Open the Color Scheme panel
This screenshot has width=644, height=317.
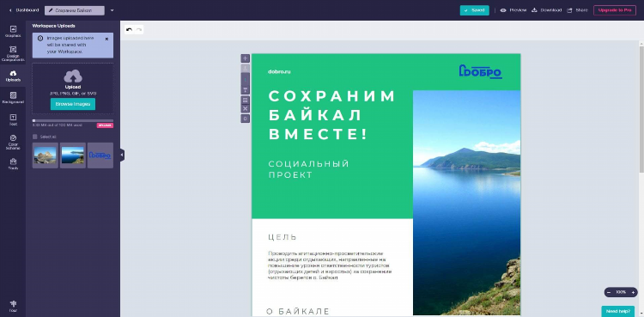(x=13, y=142)
